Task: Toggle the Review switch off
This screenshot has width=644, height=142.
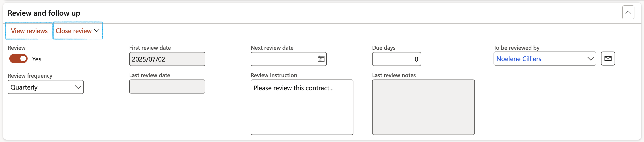Action: point(18,59)
